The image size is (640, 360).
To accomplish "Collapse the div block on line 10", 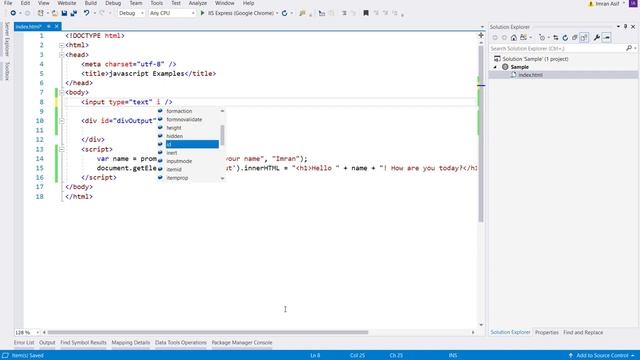I will pyautogui.click(x=62, y=121).
